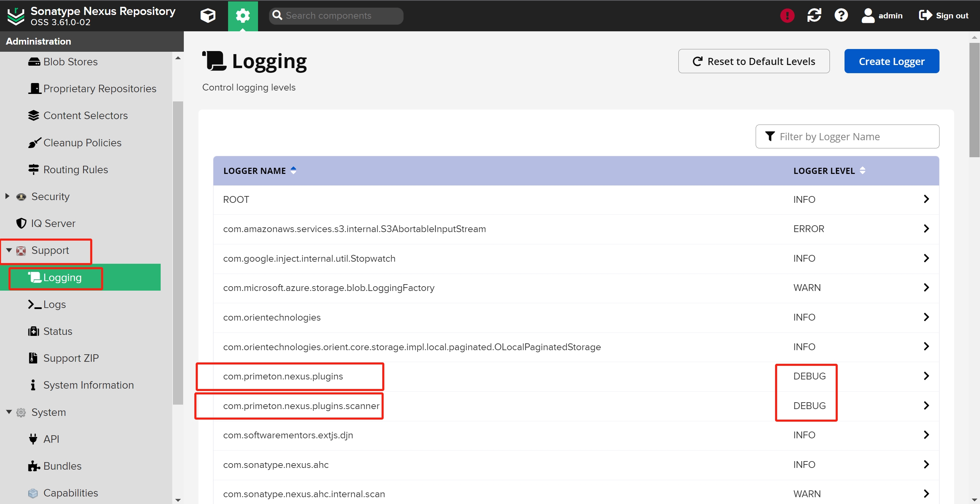This screenshot has width=980, height=504.
Task: Open Blob Stores in the sidebar
Action: pyautogui.click(x=70, y=61)
